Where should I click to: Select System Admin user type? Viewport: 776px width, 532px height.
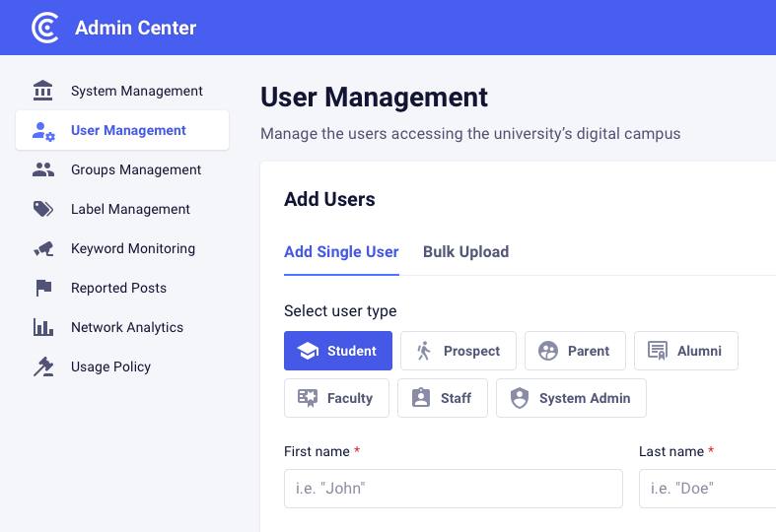click(x=571, y=398)
